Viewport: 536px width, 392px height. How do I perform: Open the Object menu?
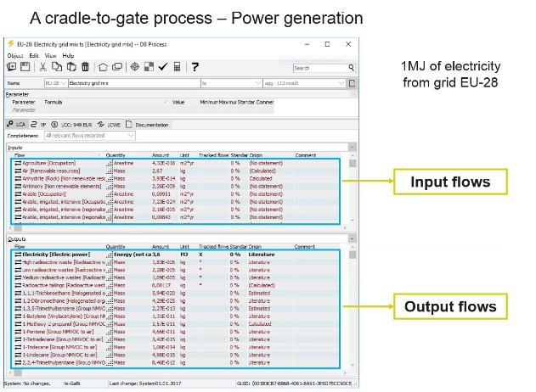15,55
